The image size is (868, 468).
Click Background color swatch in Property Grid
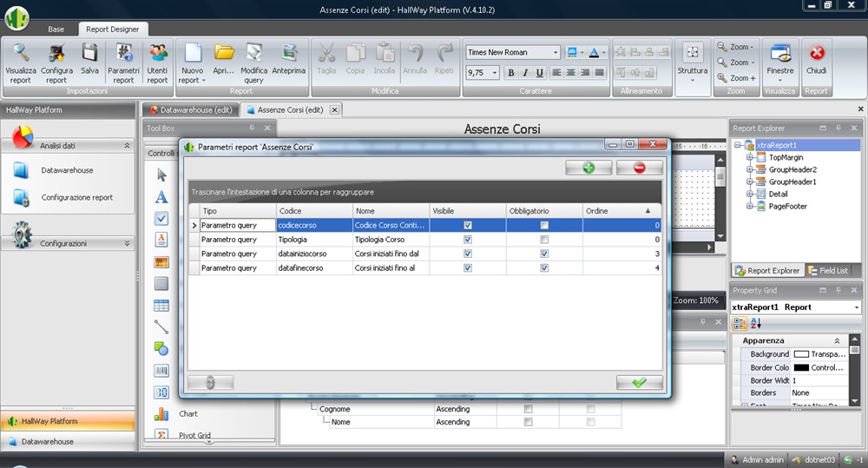click(x=800, y=354)
